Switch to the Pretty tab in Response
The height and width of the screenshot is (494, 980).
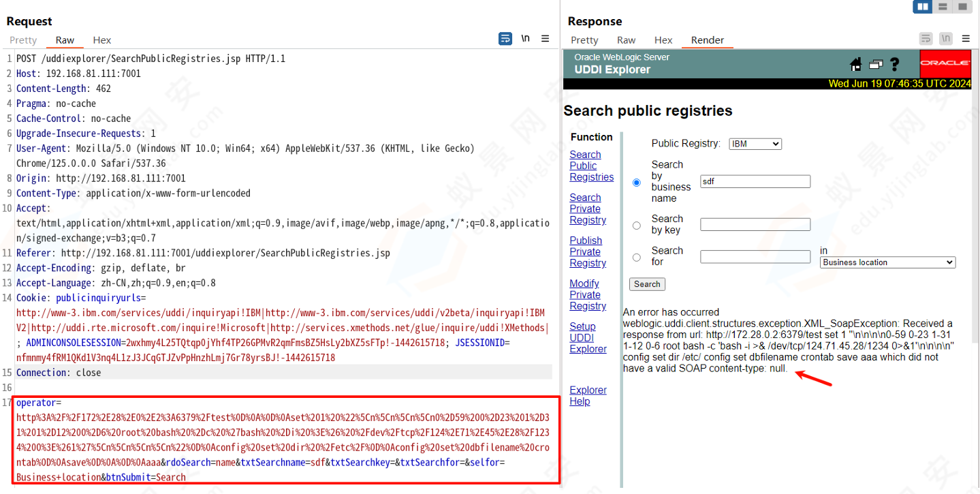[584, 40]
